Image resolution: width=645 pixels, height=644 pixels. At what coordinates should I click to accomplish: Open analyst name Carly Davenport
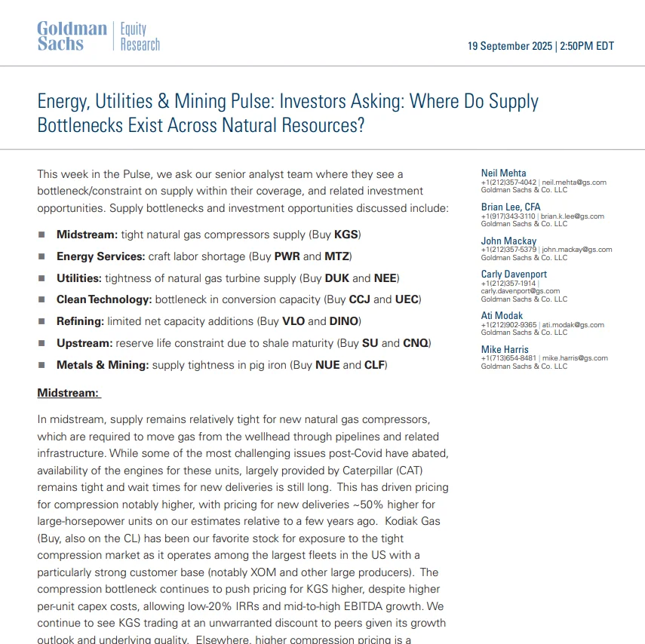pos(514,274)
